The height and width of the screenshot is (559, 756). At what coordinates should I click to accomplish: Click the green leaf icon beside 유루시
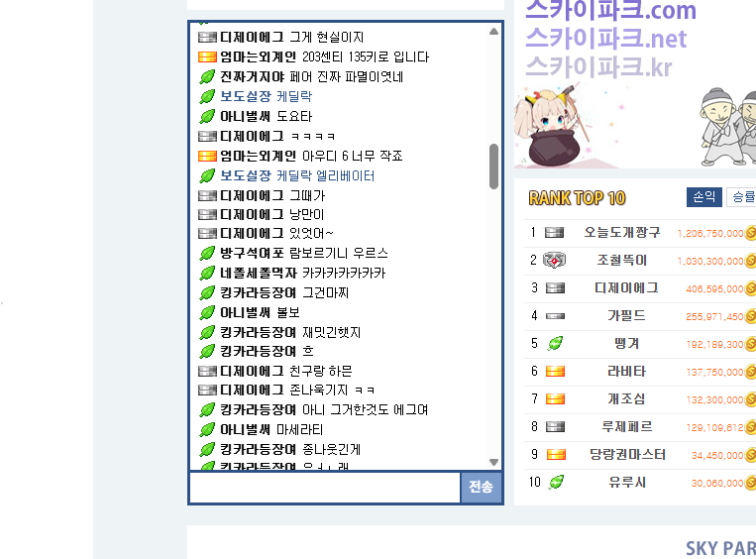(x=556, y=483)
